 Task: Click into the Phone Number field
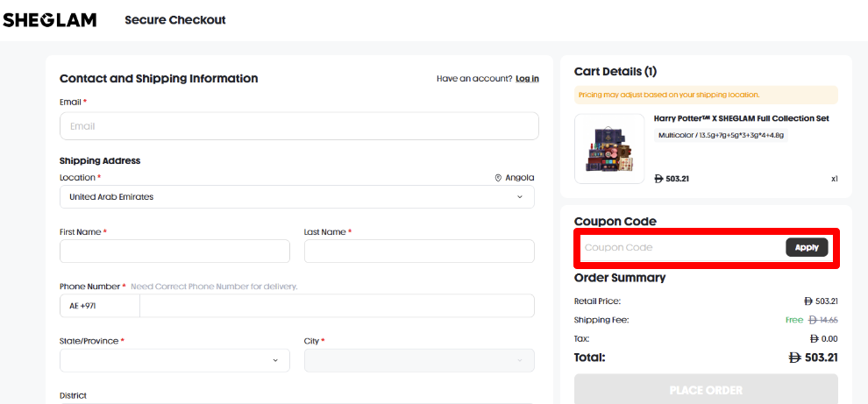click(x=337, y=306)
